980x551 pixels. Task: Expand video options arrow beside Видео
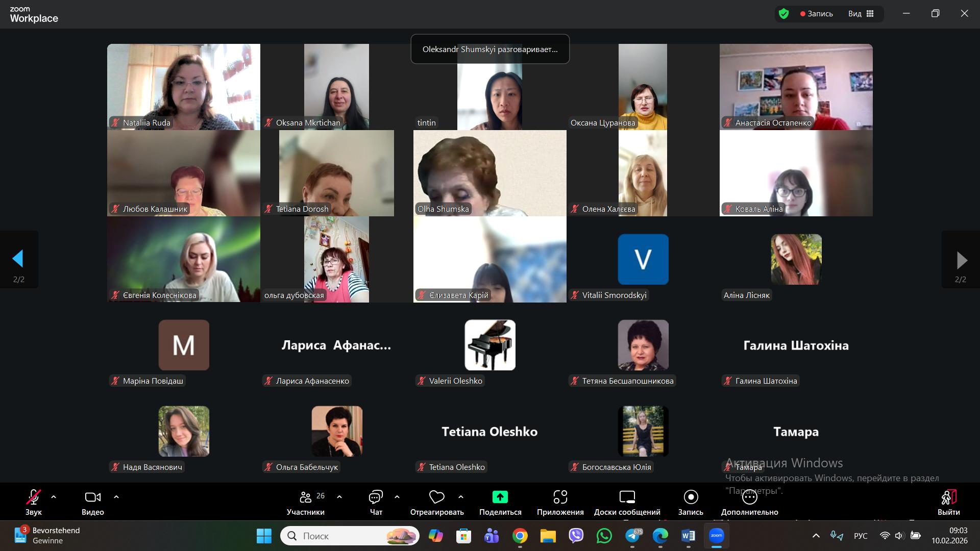[x=116, y=496]
